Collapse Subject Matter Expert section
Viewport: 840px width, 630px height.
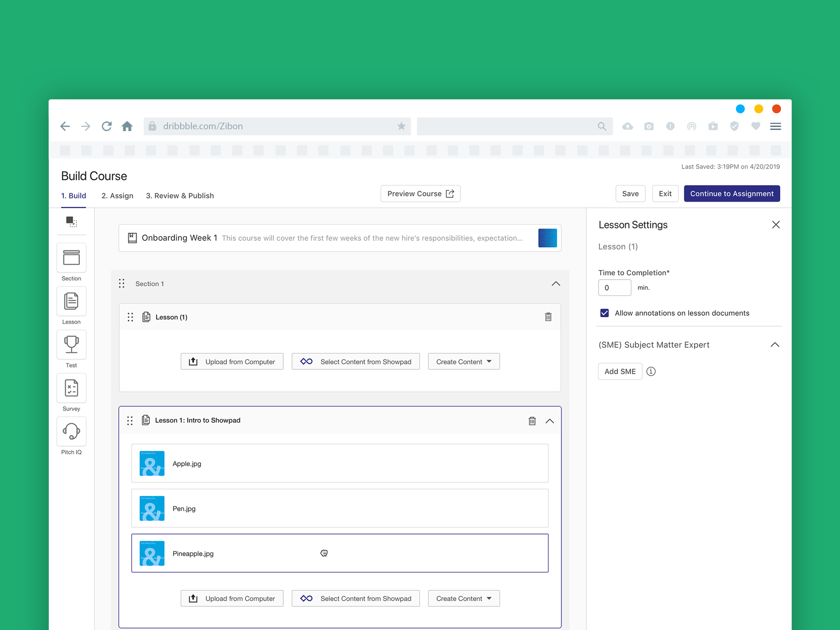(775, 344)
